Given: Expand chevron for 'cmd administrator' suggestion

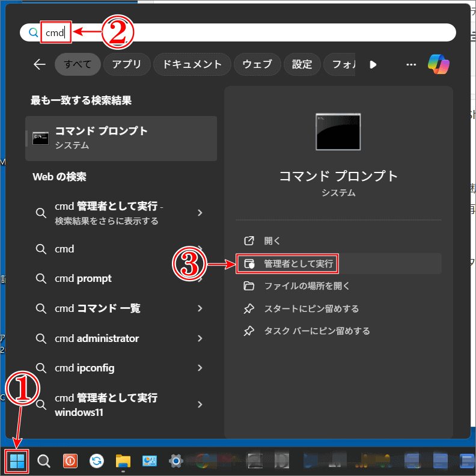Looking at the screenshot, I should [200, 338].
